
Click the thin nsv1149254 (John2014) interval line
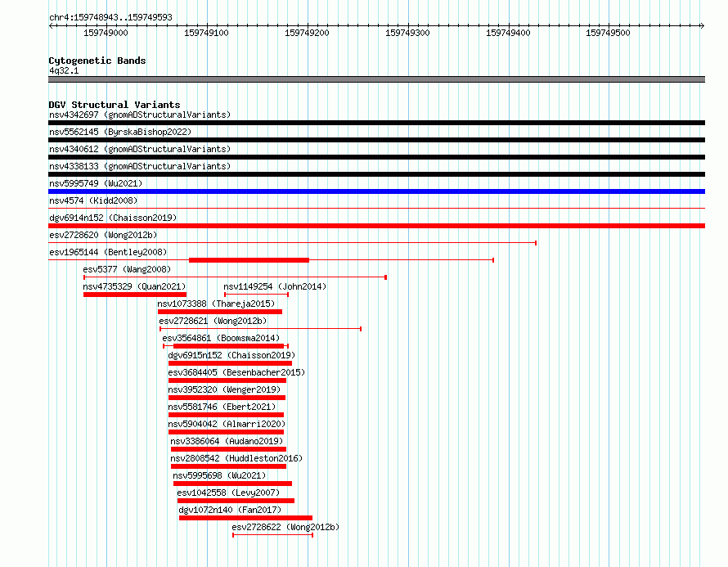pyautogui.click(x=256, y=295)
